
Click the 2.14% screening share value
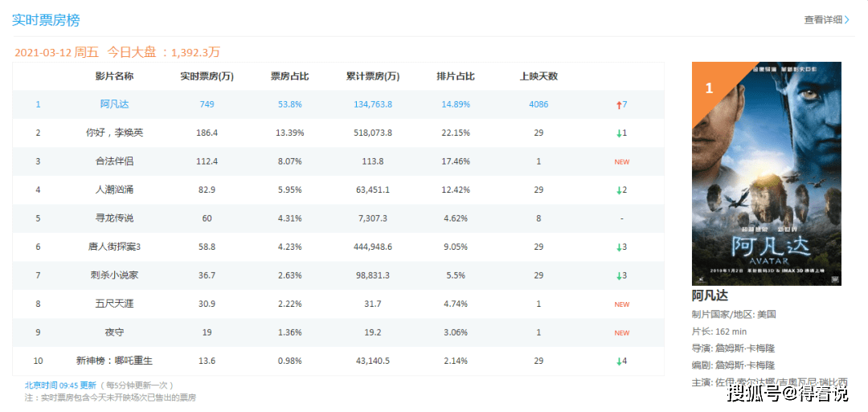click(x=456, y=361)
